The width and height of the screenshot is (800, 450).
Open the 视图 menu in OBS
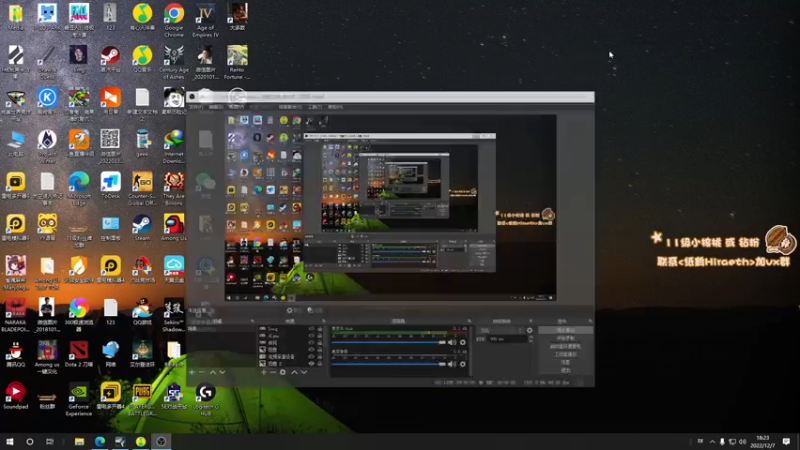(236, 107)
